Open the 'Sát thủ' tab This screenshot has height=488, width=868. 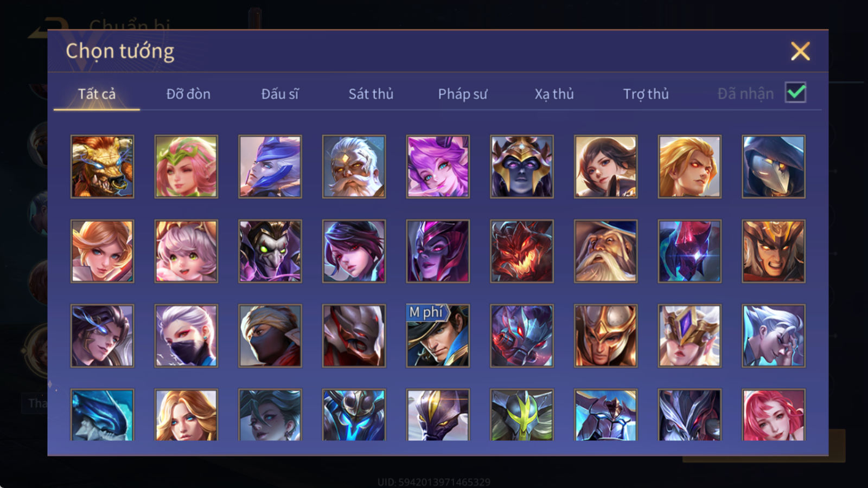[x=371, y=94]
